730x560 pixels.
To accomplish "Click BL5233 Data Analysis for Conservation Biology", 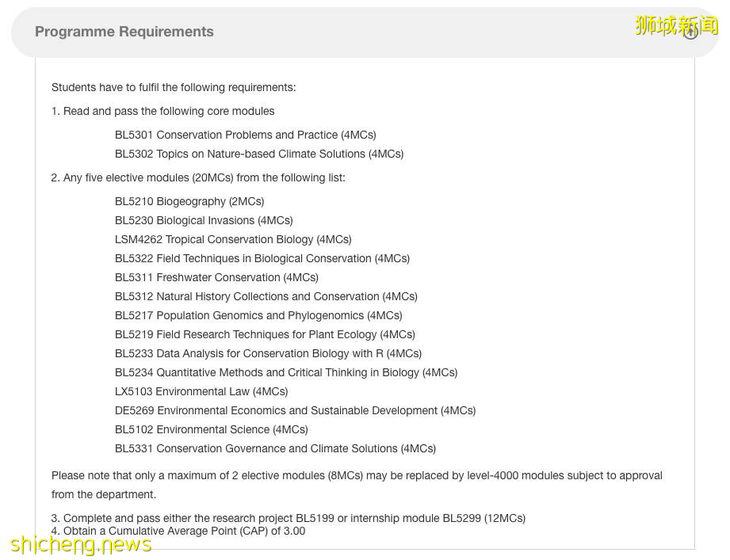I will [x=267, y=353].
